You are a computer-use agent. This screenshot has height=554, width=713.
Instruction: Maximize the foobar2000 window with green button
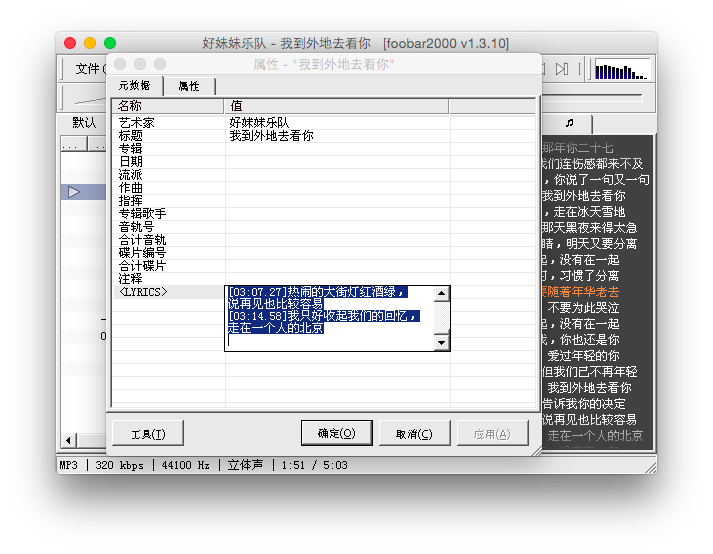[x=110, y=43]
